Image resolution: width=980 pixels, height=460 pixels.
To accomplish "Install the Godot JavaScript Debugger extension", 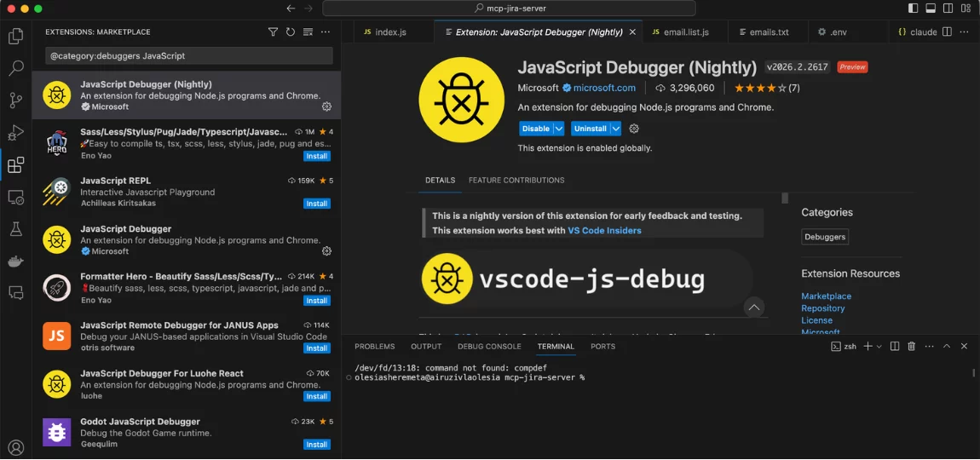I will [317, 445].
